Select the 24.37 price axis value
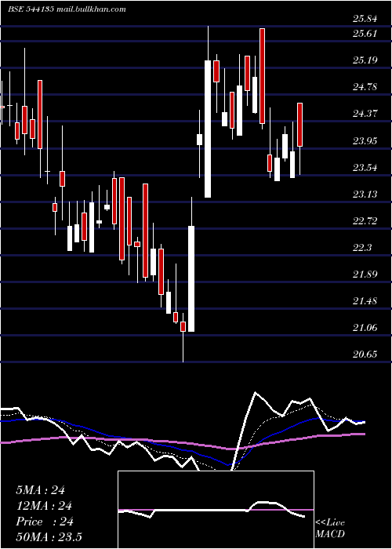The image size is (392, 549). pos(365,114)
